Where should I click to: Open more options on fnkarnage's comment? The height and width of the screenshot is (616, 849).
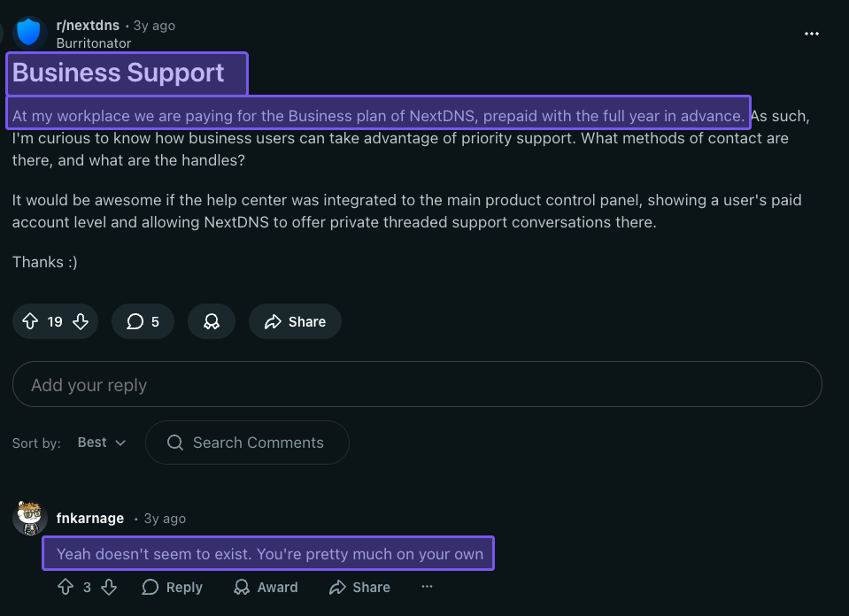coord(427,587)
